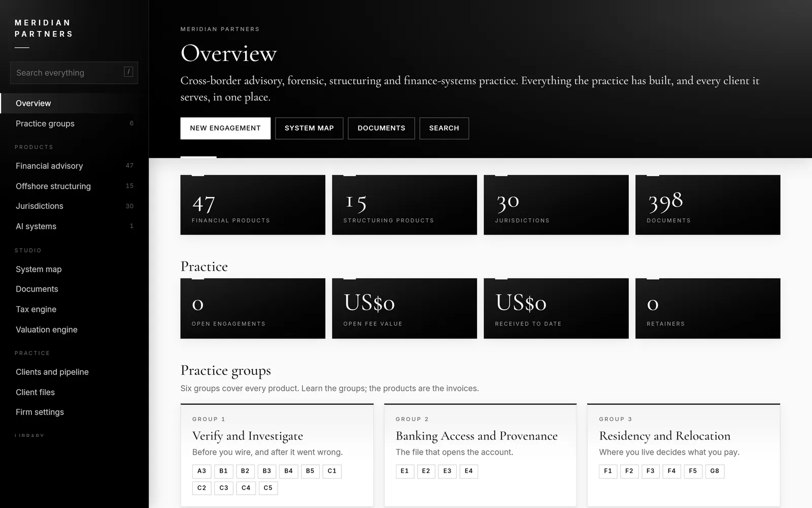Select product tag F1
812x508 pixels.
[608, 471]
